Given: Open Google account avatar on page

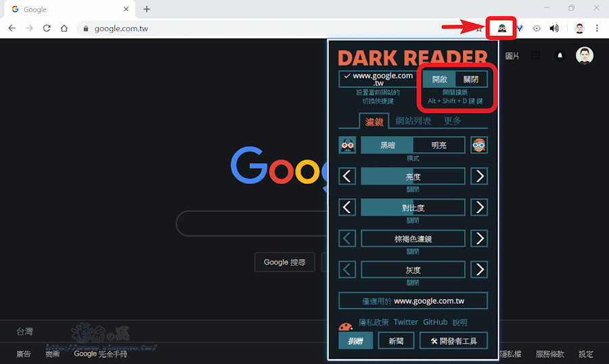Looking at the screenshot, I should 585,55.
